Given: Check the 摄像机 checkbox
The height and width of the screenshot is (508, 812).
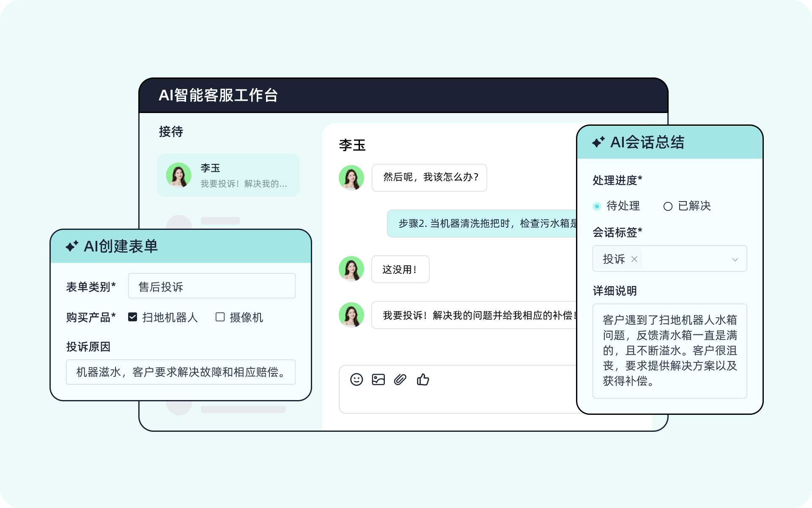Looking at the screenshot, I should click(219, 317).
